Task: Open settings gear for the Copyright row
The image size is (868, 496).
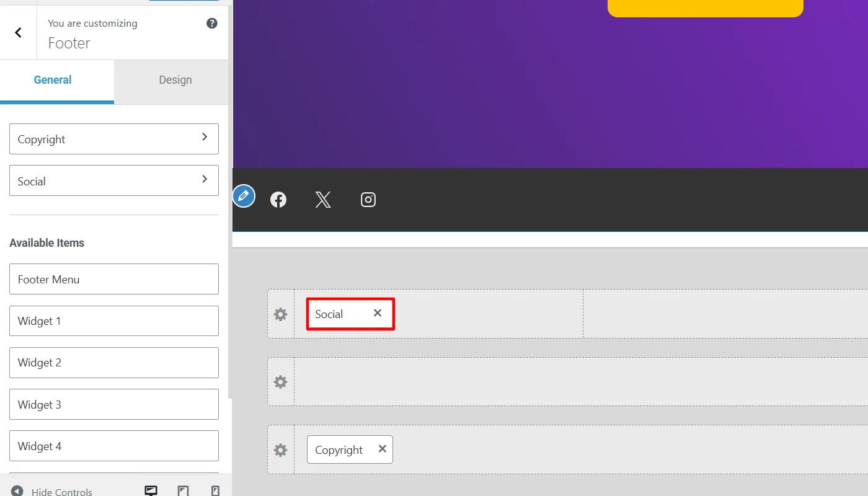Action: pos(281,450)
